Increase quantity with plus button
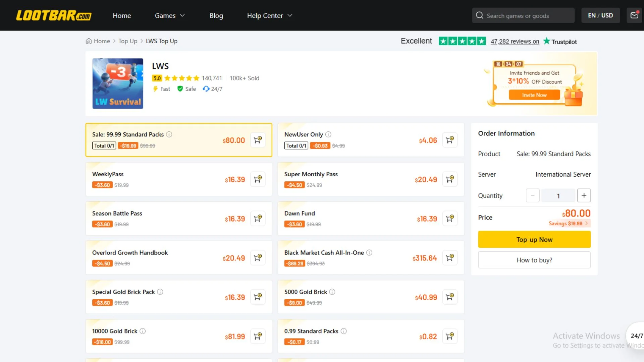This screenshot has width=644, height=362. tap(584, 195)
